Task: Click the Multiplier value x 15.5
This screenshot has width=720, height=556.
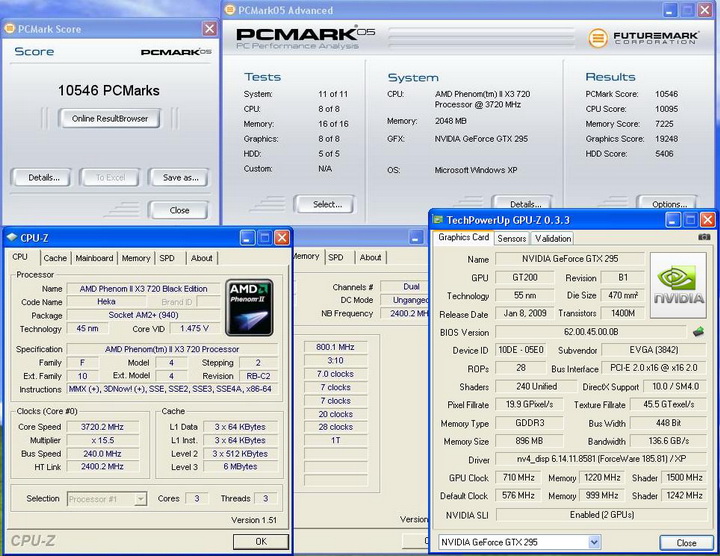Action: (102, 440)
